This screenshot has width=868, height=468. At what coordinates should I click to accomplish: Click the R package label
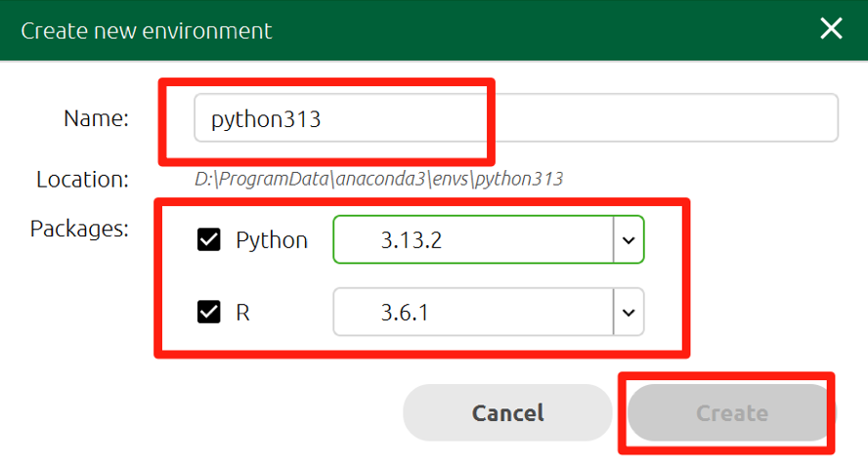point(242,313)
